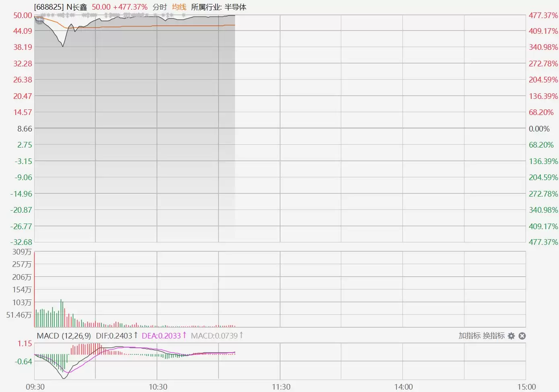
Task: Click the 154万 volume axis label
Action: pos(22,290)
